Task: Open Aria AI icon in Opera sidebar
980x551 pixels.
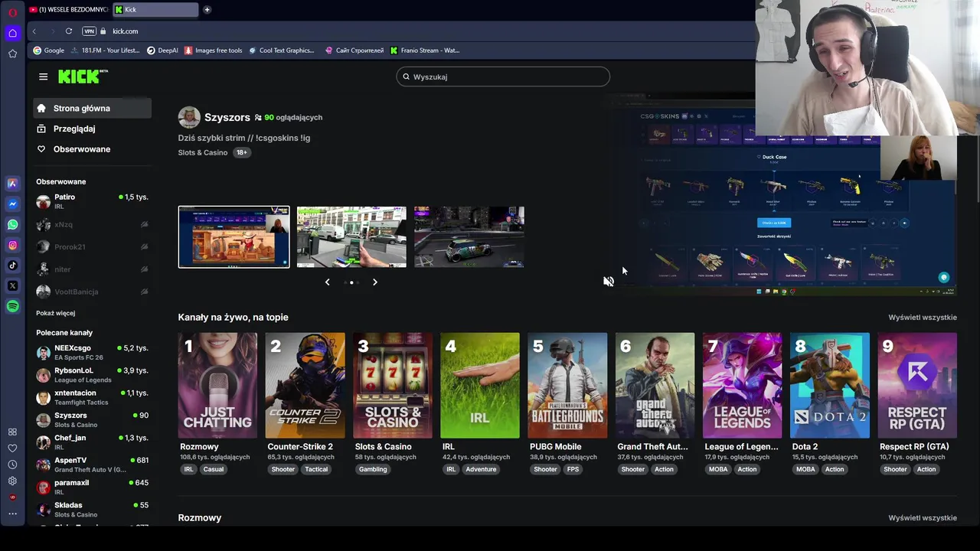Action: 12,184
